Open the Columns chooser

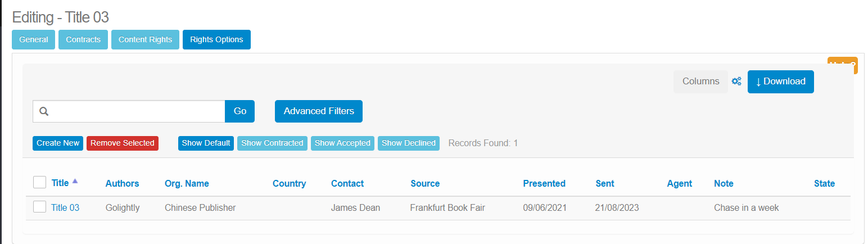click(x=700, y=82)
